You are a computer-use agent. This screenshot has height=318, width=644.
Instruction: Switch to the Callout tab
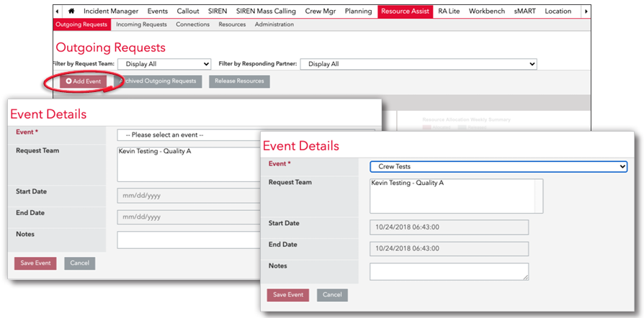188,12
